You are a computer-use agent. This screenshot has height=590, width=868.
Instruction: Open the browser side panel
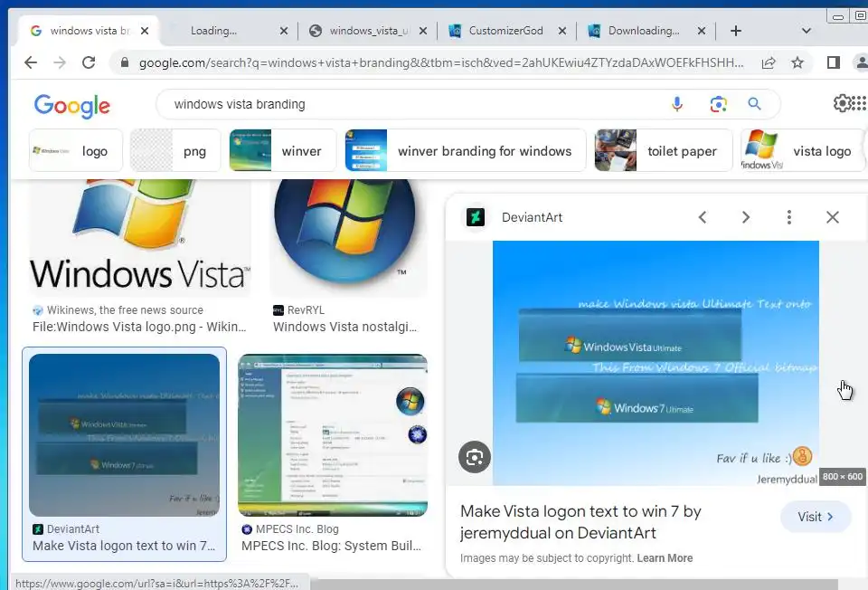(834, 62)
